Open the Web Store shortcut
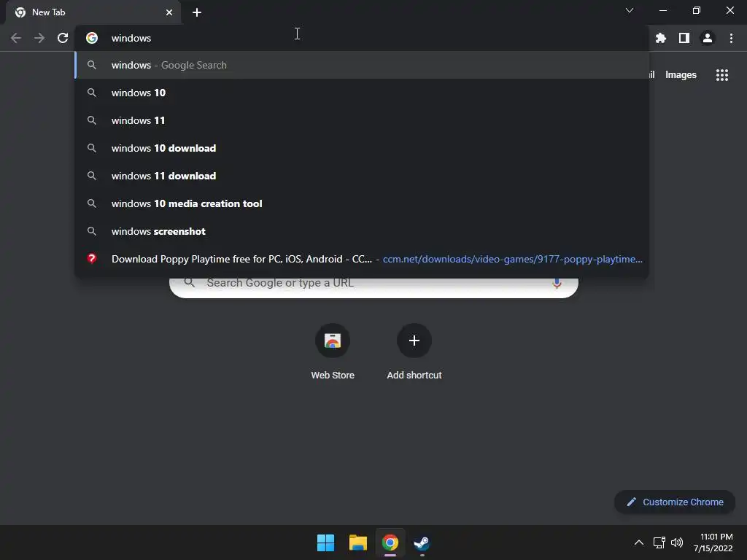 (333, 352)
